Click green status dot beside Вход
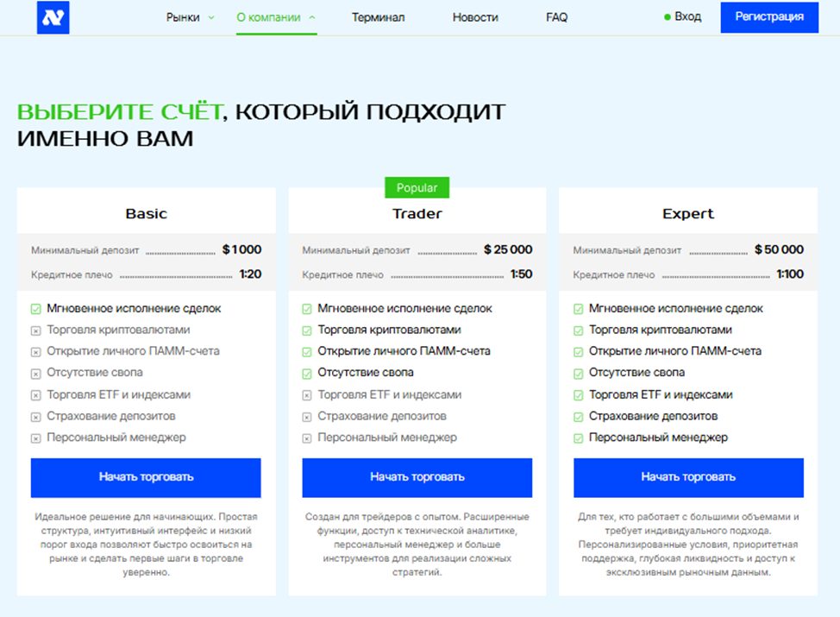 click(x=668, y=17)
